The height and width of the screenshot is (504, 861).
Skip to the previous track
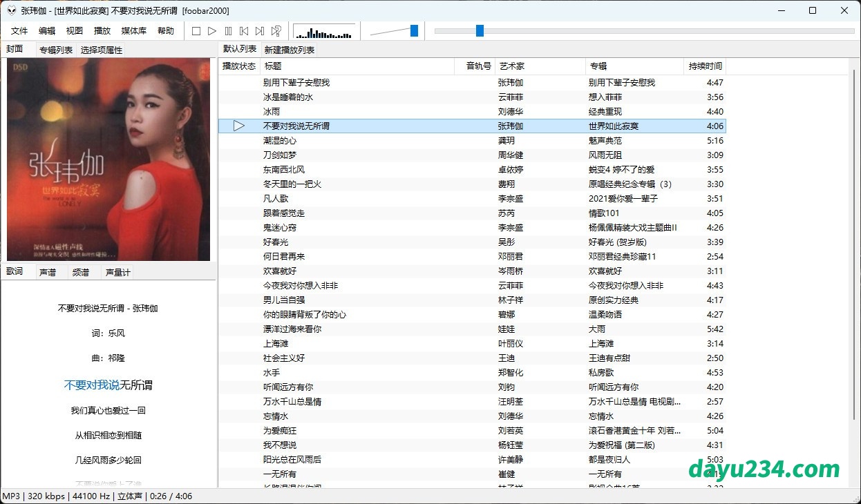pyautogui.click(x=244, y=31)
